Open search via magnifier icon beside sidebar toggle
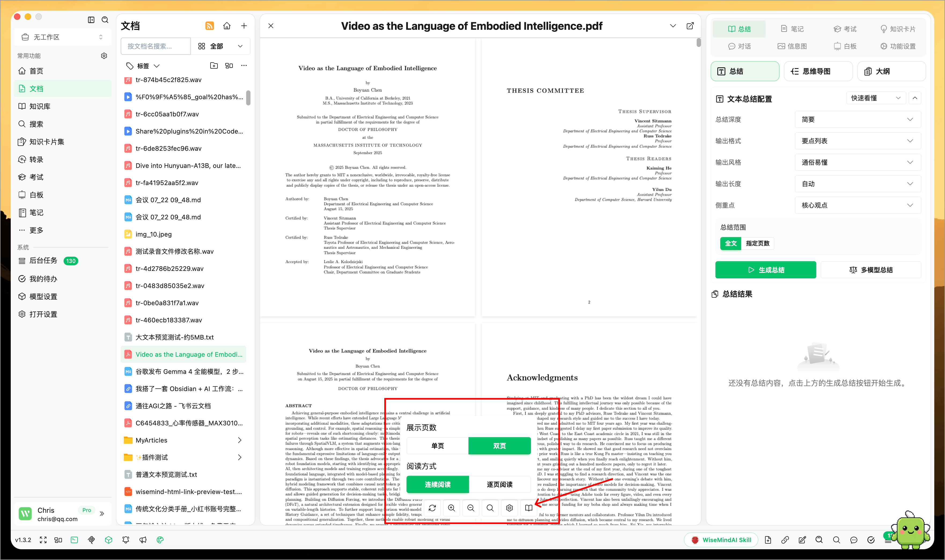The height and width of the screenshot is (560, 945). pyautogui.click(x=105, y=20)
